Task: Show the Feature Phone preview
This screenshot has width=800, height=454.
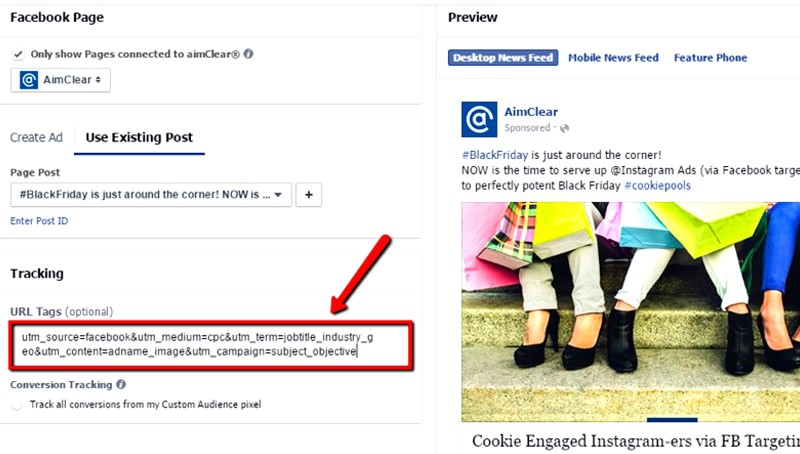Action: [710, 58]
